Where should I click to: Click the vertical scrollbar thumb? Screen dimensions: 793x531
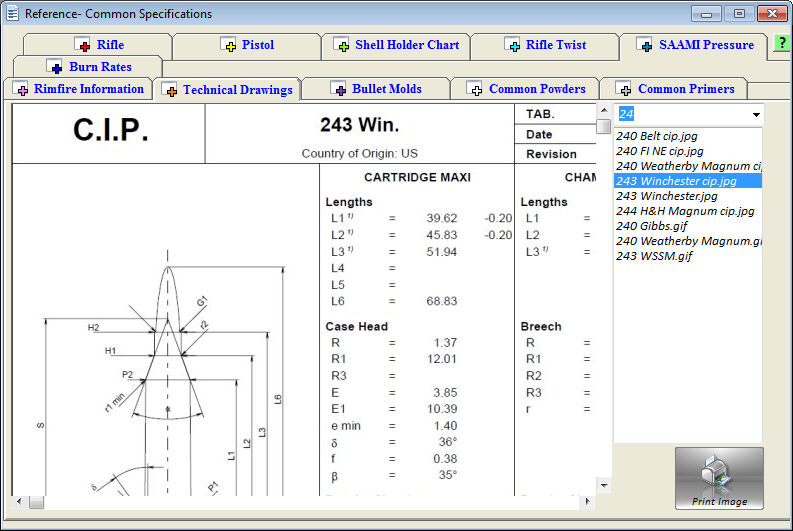(604, 126)
